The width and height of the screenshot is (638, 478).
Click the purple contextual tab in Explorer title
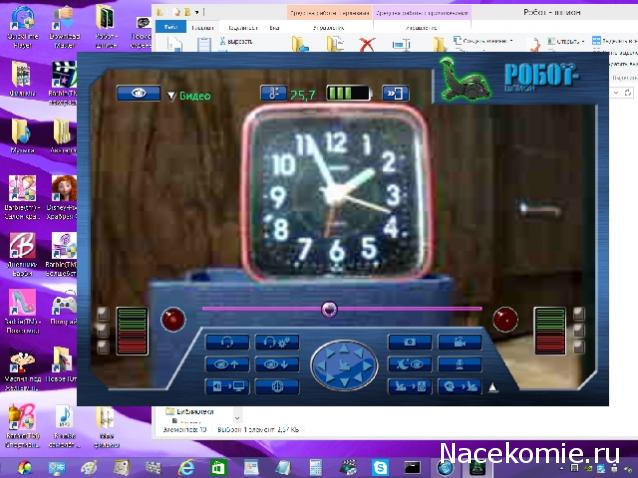click(x=422, y=13)
